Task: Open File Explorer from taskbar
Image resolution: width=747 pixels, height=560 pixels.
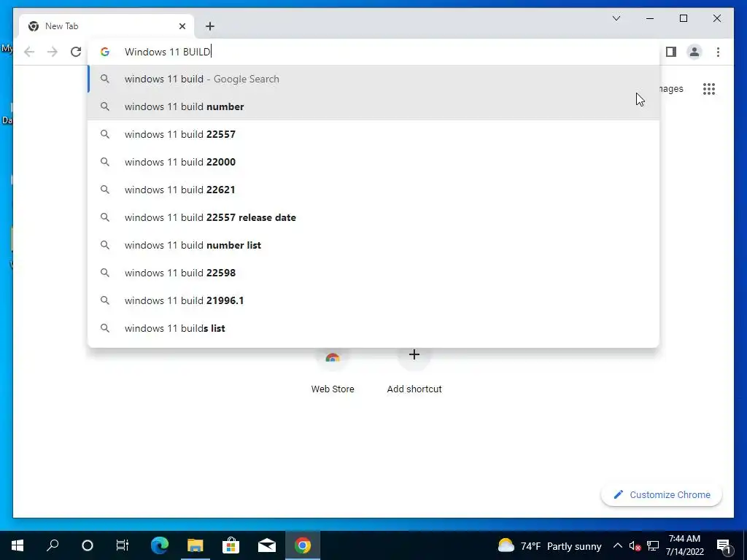Action: (x=195, y=545)
